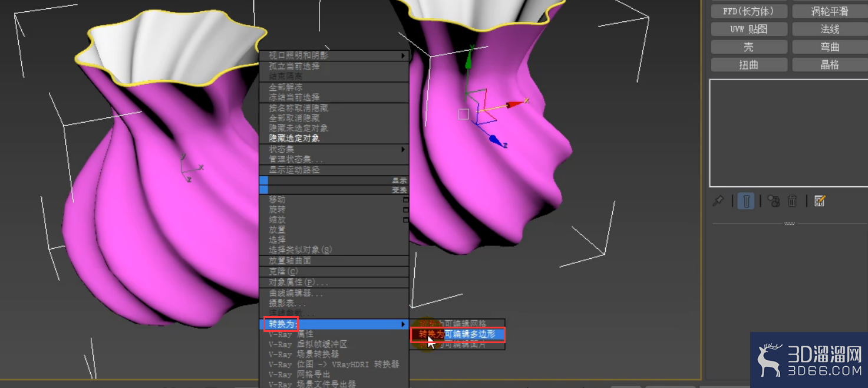Screen dimensions: 868x388
Task: Toggle Show End Result icon
Action: [x=746, y=201]
